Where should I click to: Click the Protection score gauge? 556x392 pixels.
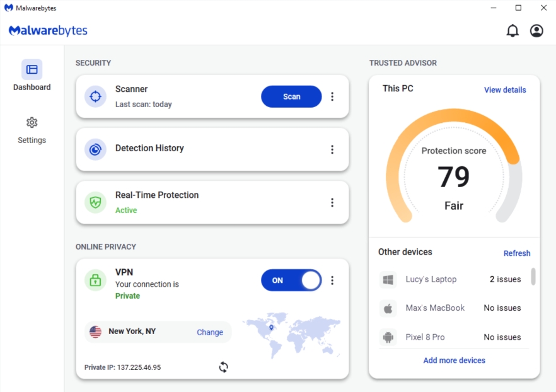453,165
